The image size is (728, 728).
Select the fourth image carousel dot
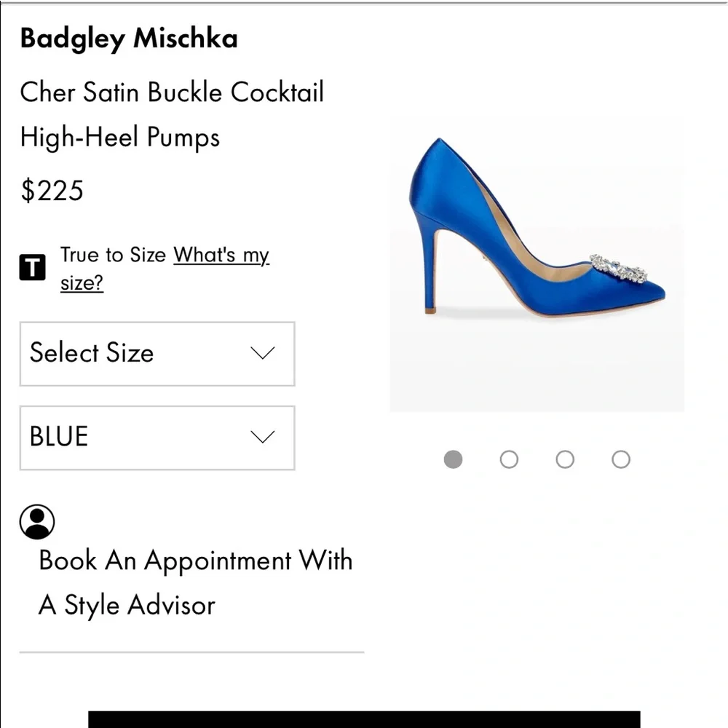(x=620, y=459)
